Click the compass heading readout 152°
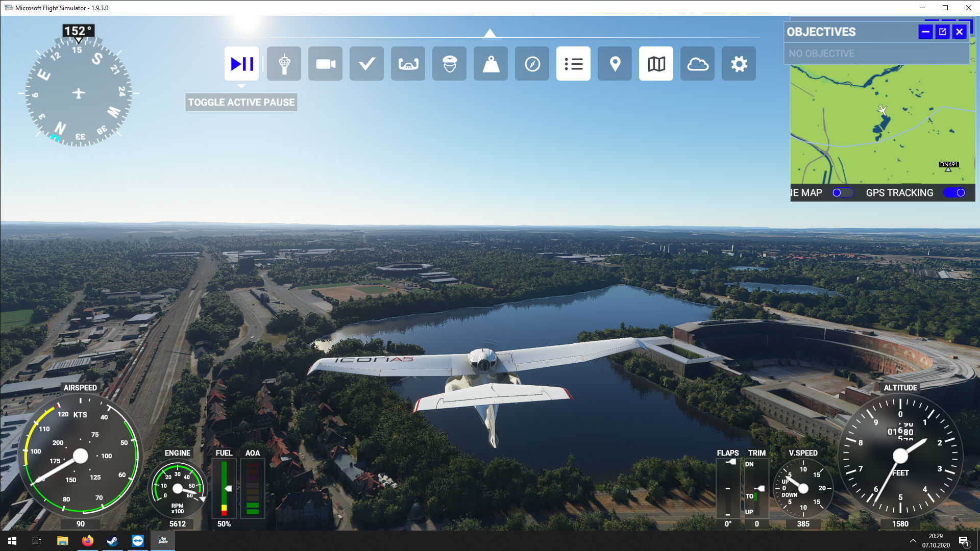Viewport: 980px width, 551px height. [78, 31]
